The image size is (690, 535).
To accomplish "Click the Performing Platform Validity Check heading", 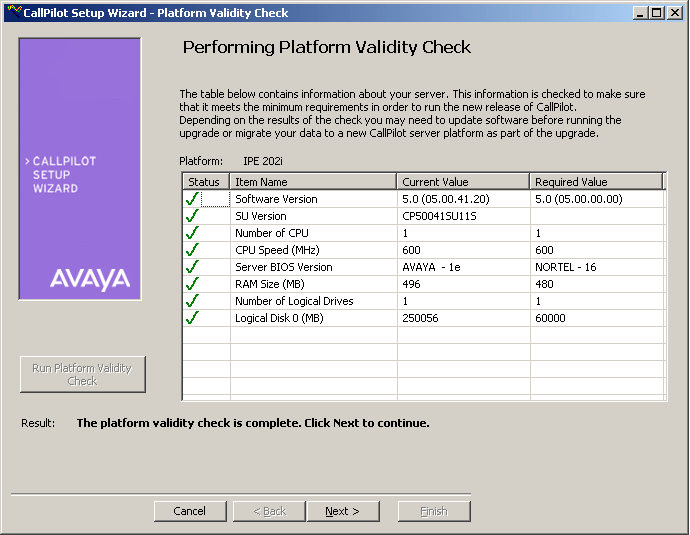I will [327, 47].
